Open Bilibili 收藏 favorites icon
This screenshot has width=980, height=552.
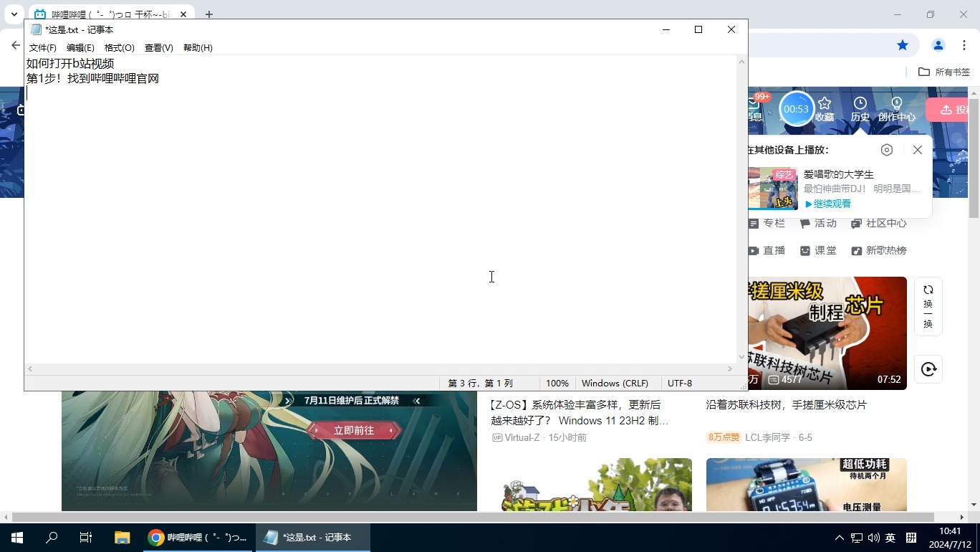825,110
